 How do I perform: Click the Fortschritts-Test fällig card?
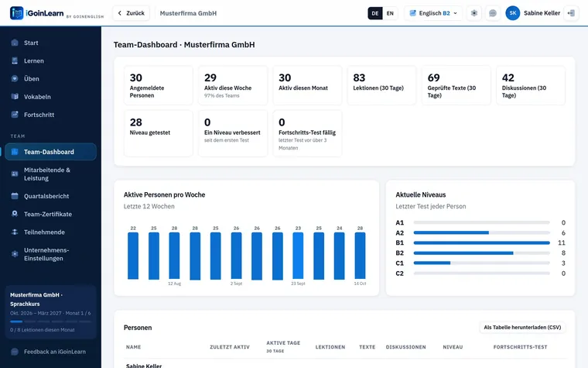[x=307, y=133]
